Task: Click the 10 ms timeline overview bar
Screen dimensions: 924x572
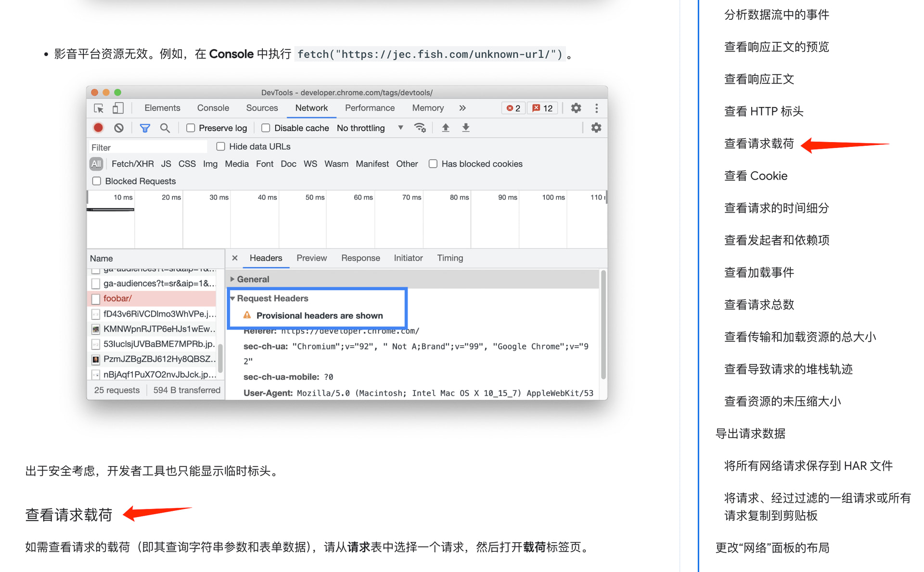Action: (x=110, y=209)
